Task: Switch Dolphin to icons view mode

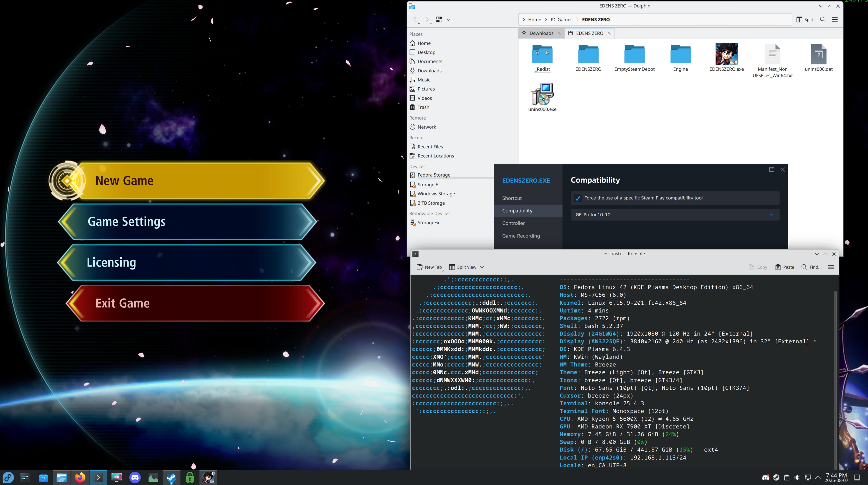Action: pyautogui.click(x=439, y=20)
